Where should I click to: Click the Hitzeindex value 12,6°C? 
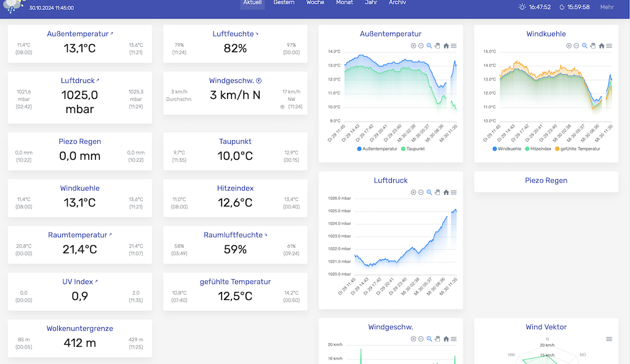[x=235, y=202]
